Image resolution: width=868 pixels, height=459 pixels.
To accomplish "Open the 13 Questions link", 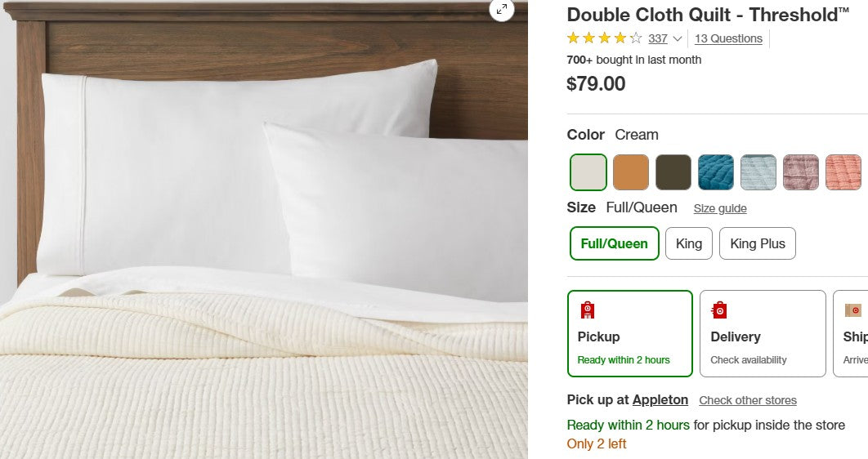I will [x=728, y=38].
